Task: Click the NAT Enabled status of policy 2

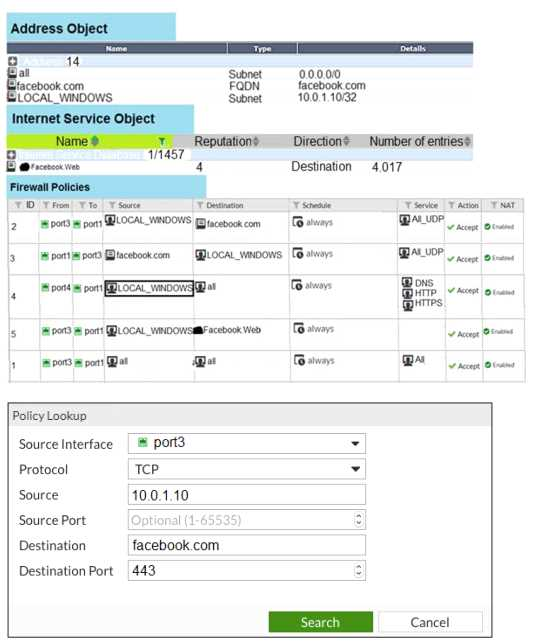Action: pos(499,226)
